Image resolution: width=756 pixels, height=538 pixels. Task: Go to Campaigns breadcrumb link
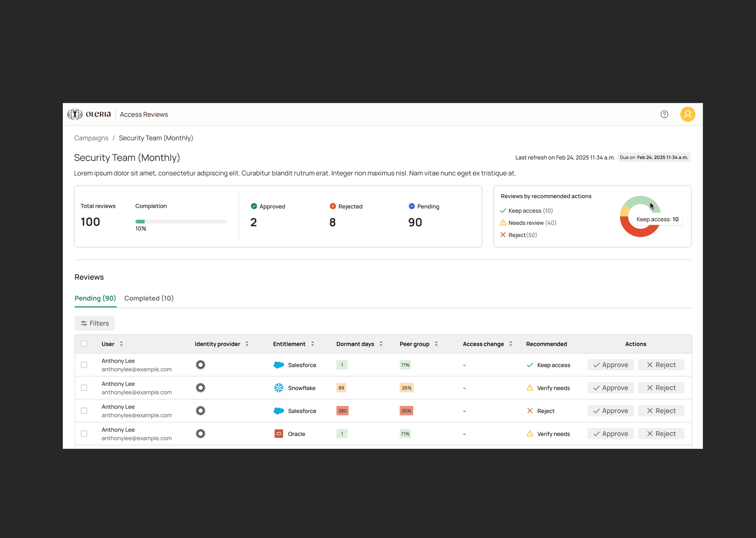click(x=91, y=138)
